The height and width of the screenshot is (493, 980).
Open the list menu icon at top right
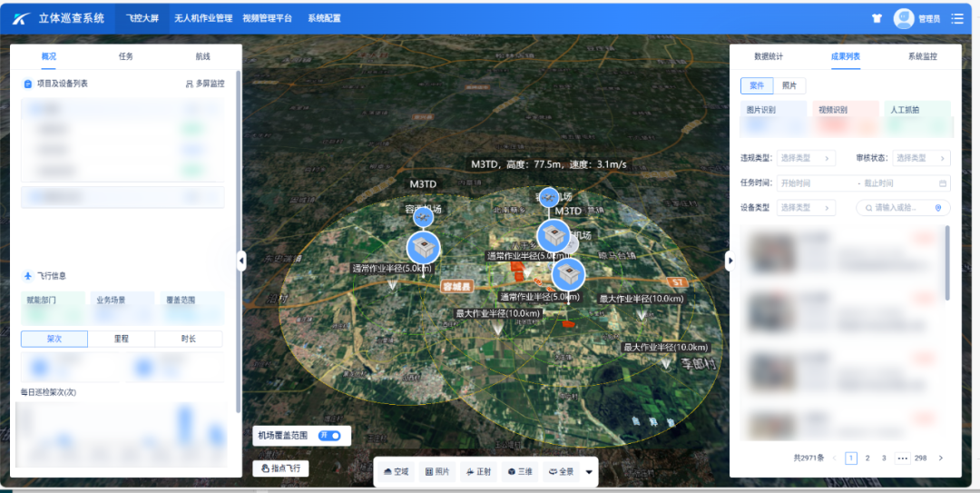point(956,18)
